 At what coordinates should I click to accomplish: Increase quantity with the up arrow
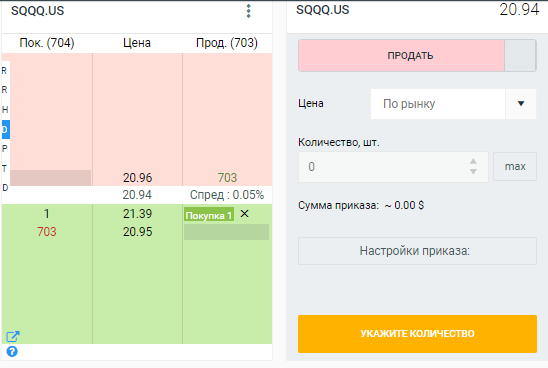coord(473,161)
